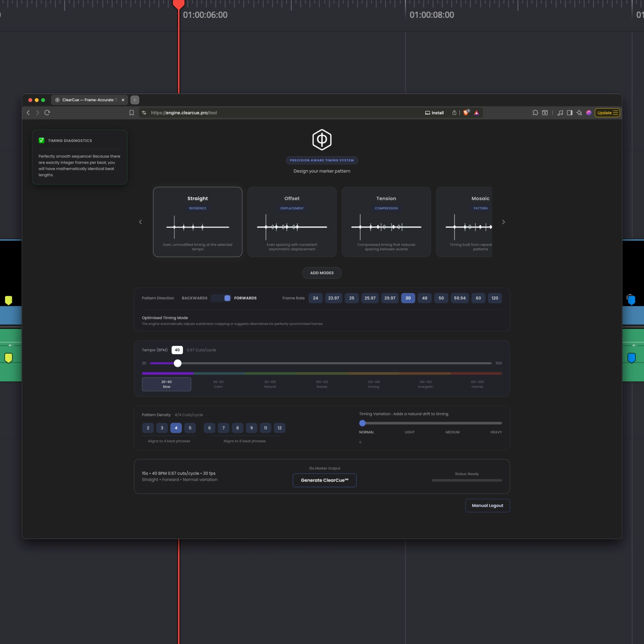Set pattern density to 2

coord(148,428)
